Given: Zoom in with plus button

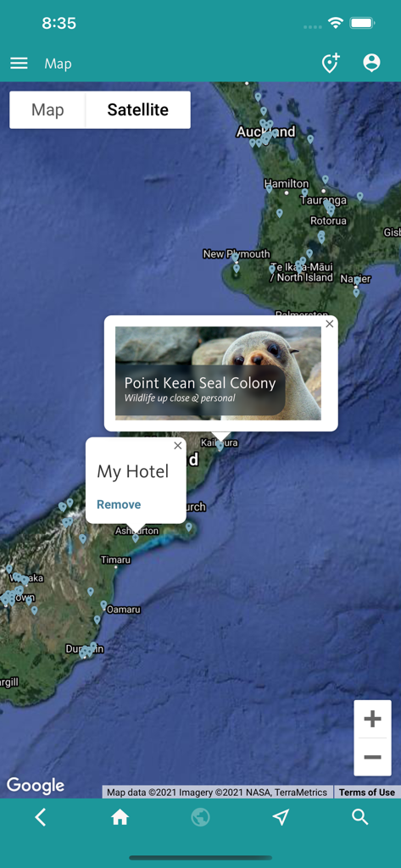Looking at the screenshot, I should click(372, 719).
